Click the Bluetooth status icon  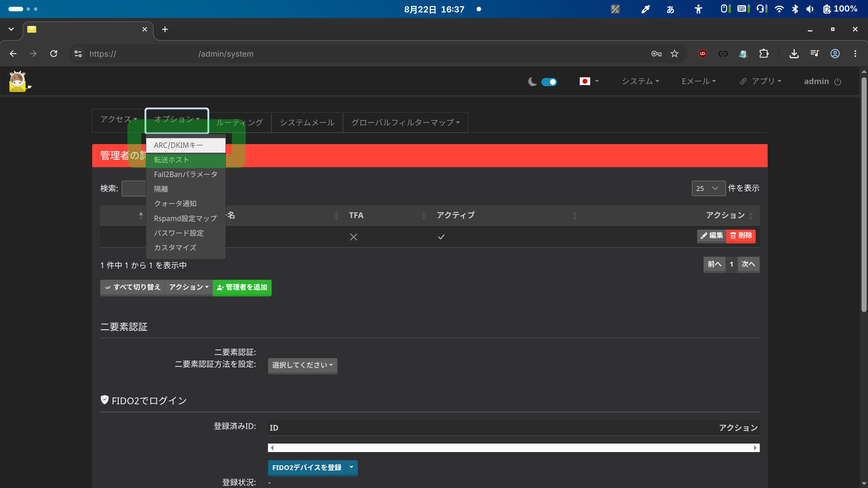pos(795,9)
